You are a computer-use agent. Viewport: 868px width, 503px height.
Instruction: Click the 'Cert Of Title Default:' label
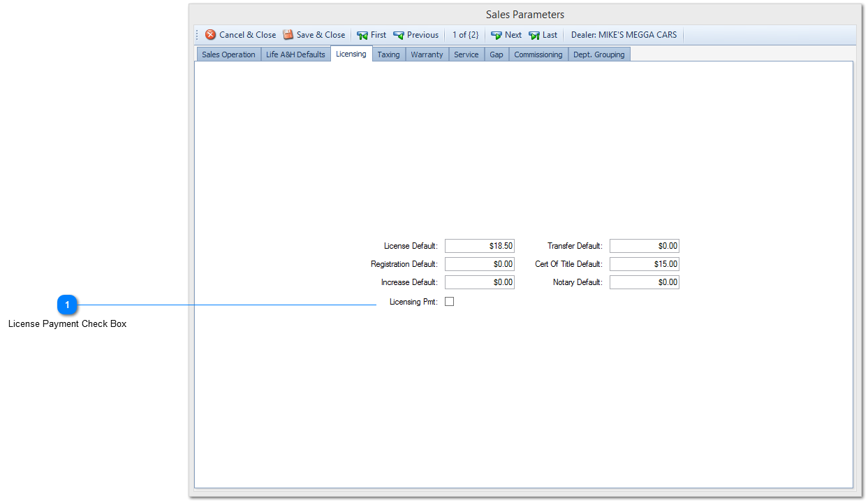[x=569, y=264]
